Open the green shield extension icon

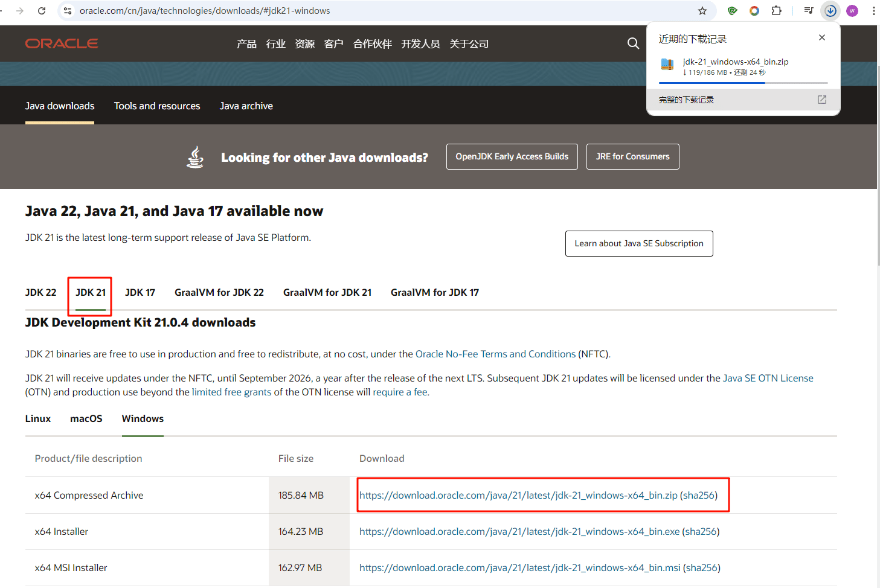733,11
